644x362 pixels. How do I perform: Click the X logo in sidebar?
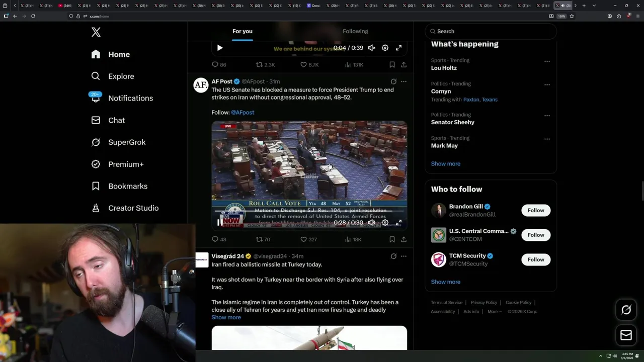click(96, 32)
